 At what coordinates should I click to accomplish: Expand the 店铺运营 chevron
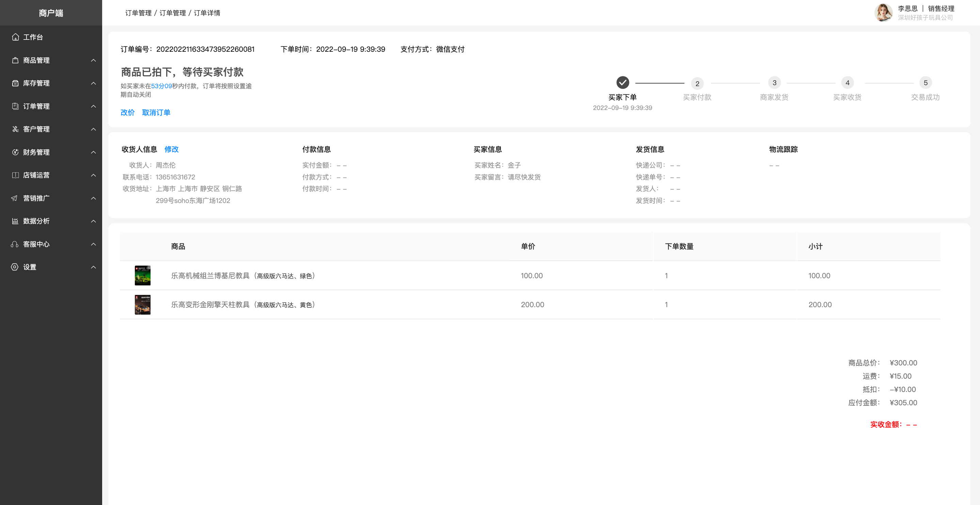[x=93, y=175]
